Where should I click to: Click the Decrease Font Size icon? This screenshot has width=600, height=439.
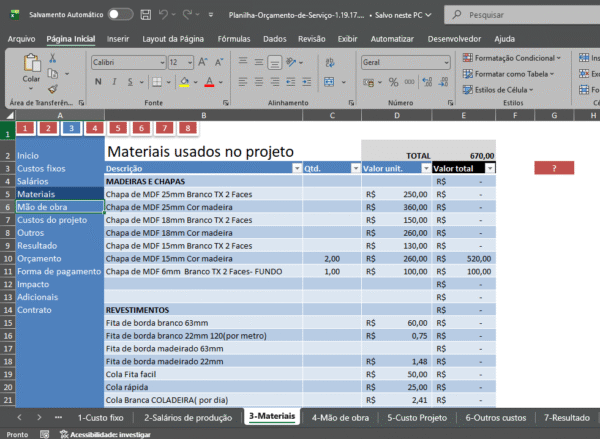point(219,62)
